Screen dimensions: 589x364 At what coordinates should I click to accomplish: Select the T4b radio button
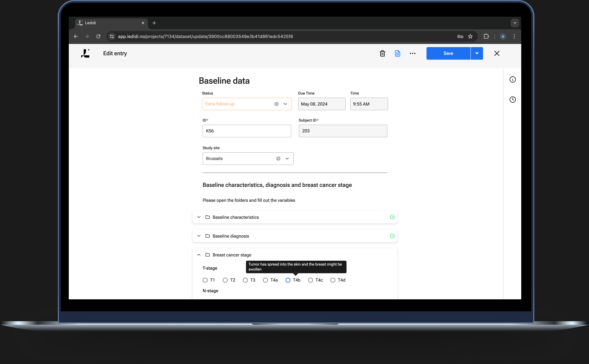tap(288, 280)
